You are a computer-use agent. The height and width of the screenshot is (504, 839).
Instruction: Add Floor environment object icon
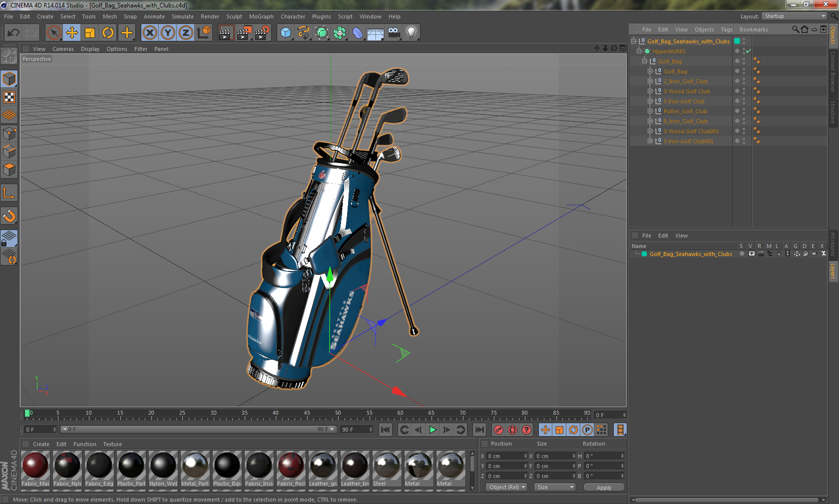376,33
